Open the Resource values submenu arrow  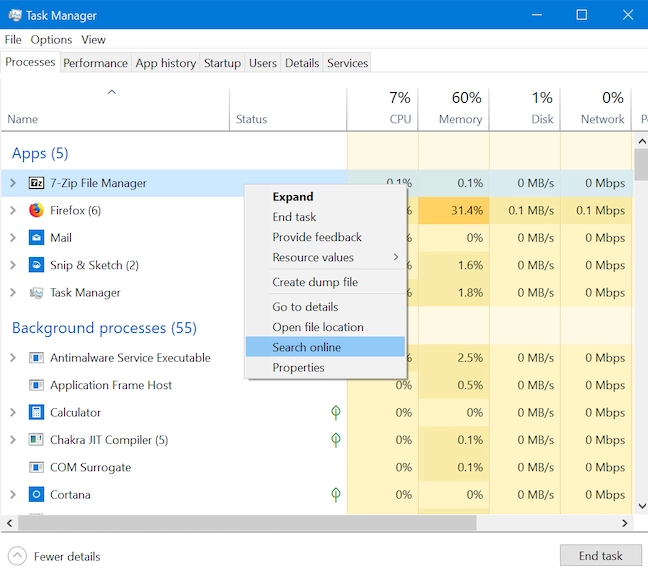pyautogui.click(x=395, y=257)
